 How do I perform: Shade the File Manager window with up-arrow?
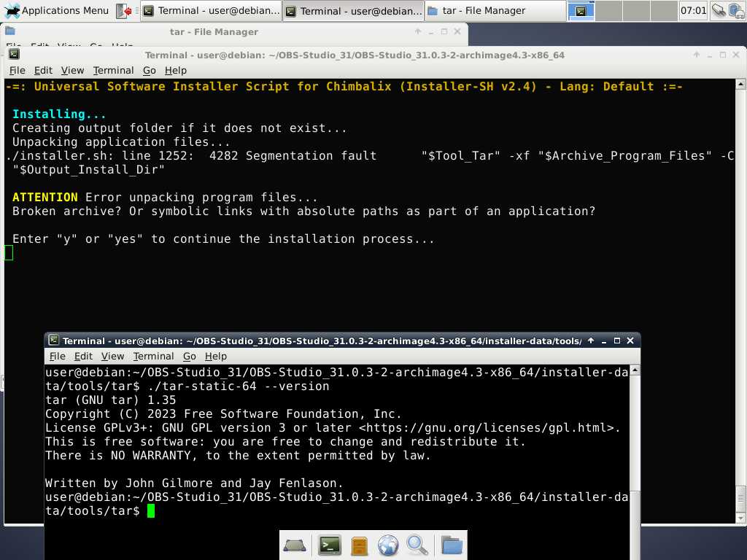tap(418, 31)
